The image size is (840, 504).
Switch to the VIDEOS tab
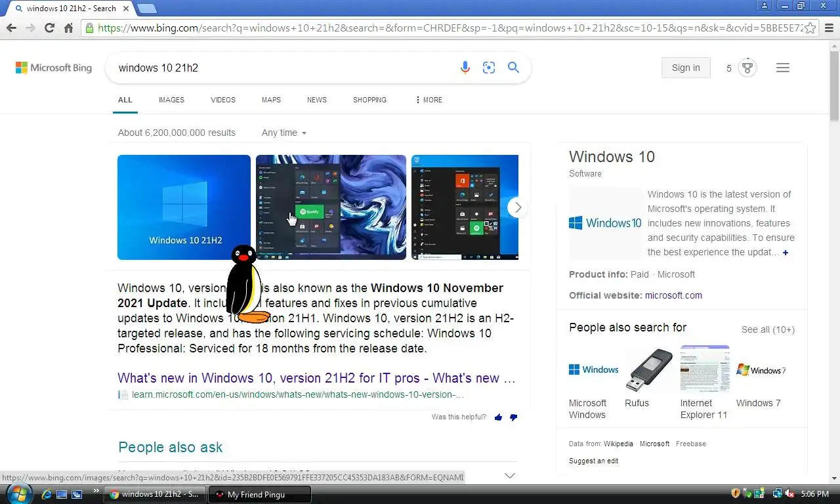tap(223, 100)
